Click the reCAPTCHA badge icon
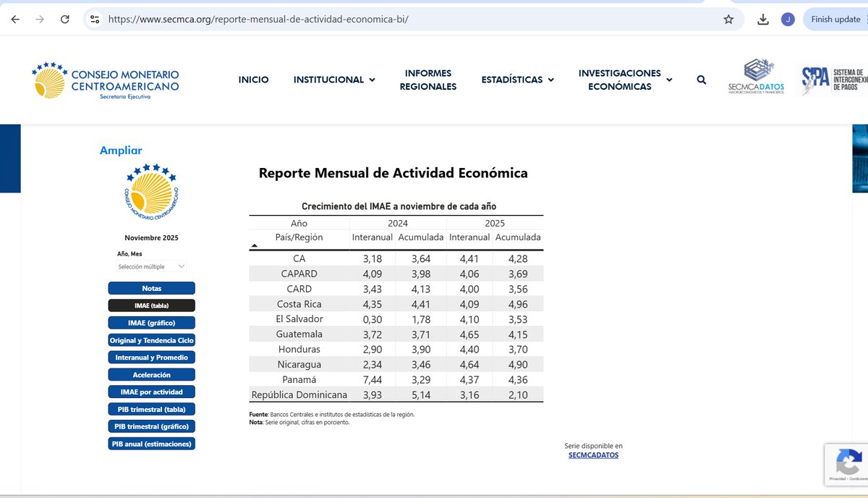 pyautogui.click(x=848, y=461)
